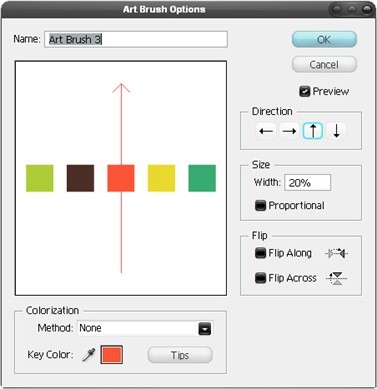This screenshot has height=389, width=377.
Task: Select the down arrow direction button
Action: click(x=336, y=131)
